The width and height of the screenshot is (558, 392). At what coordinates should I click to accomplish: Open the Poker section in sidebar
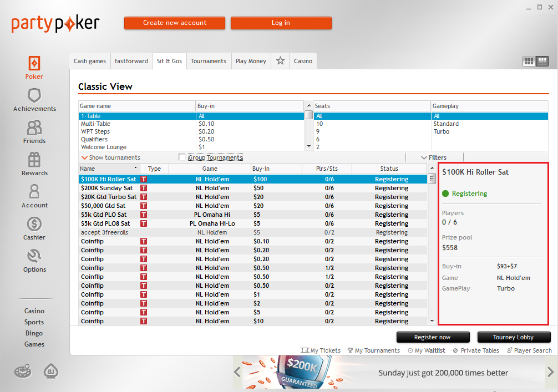pyautogui.click(x=34, y=68)
